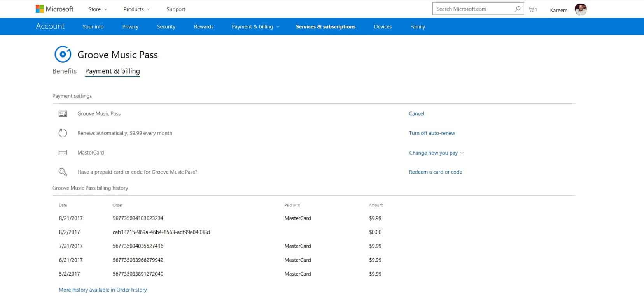
Task: Click the Payment settings heading
Action: [x=72, y=96]
